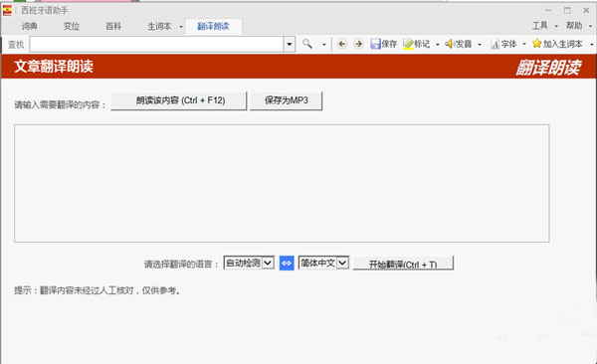This screenshot has width=597, height=364.
Task: Click the 标记 highlighter icon
Action: tap(408, 44)
